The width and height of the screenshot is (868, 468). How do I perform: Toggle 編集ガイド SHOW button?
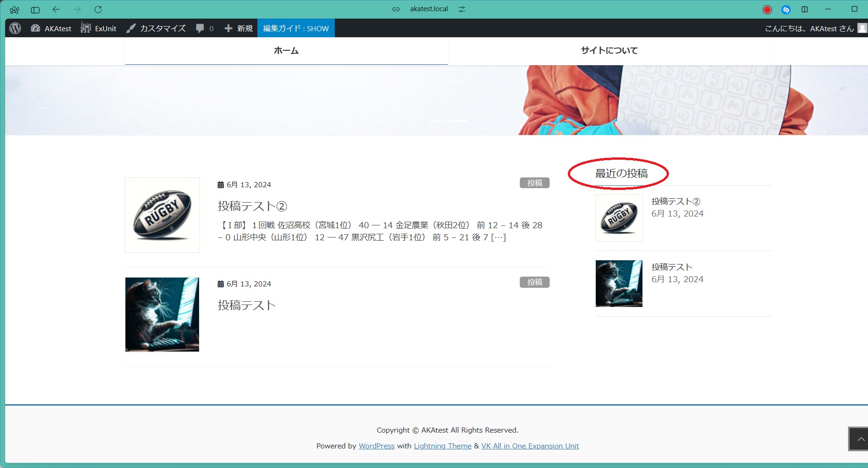pyautogui.click(x=296, y=28)
